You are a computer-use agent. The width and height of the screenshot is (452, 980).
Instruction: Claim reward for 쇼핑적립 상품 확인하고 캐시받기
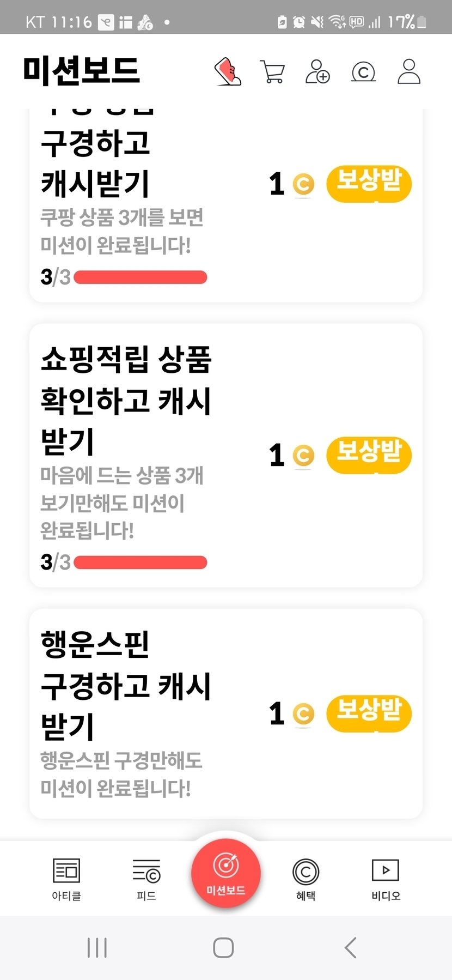(369, 455)
